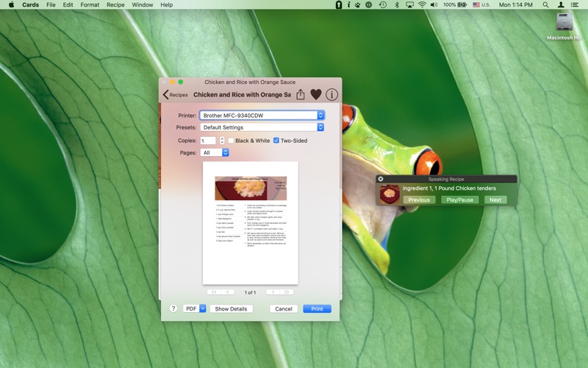This screenshot has width=588, height=368.
Task: Click the 1Password-style circle menu bar icon
Action: pyautogui.click(x=369, y=4)
